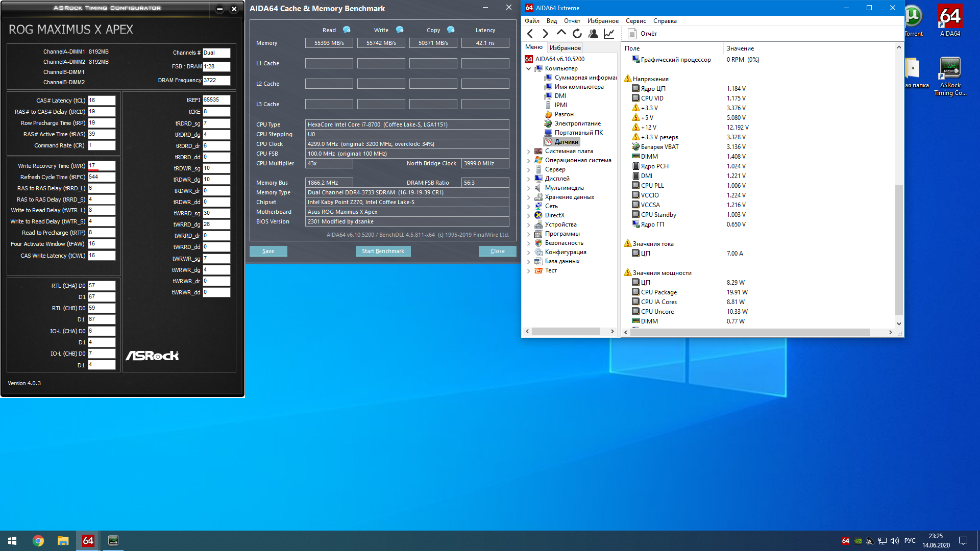The width and height of the screenshot is (980, 551).
Task: Click the graph chart toolbar icon
Action: click(609, 34)
